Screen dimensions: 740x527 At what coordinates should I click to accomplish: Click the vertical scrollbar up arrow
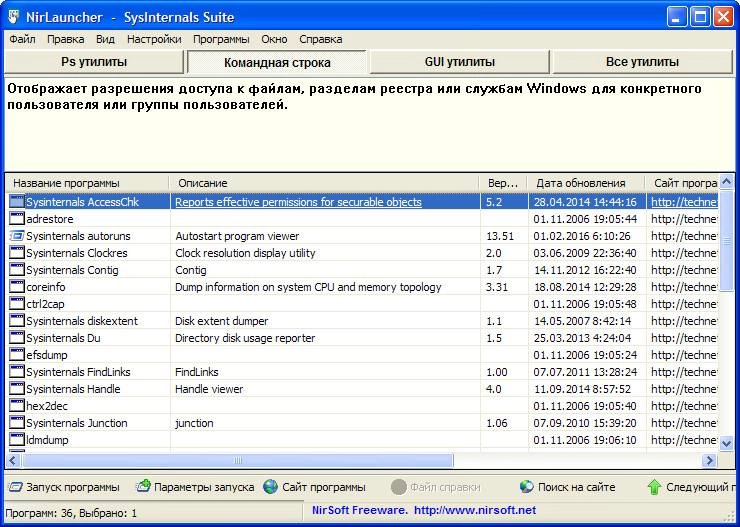click(726, 181)
